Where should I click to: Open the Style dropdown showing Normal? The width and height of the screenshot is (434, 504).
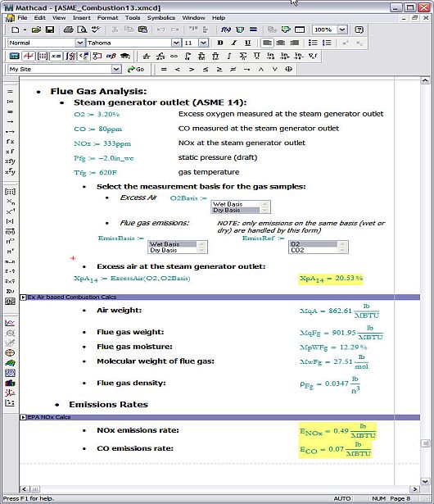pyautogui.click(x=79, y=43)
